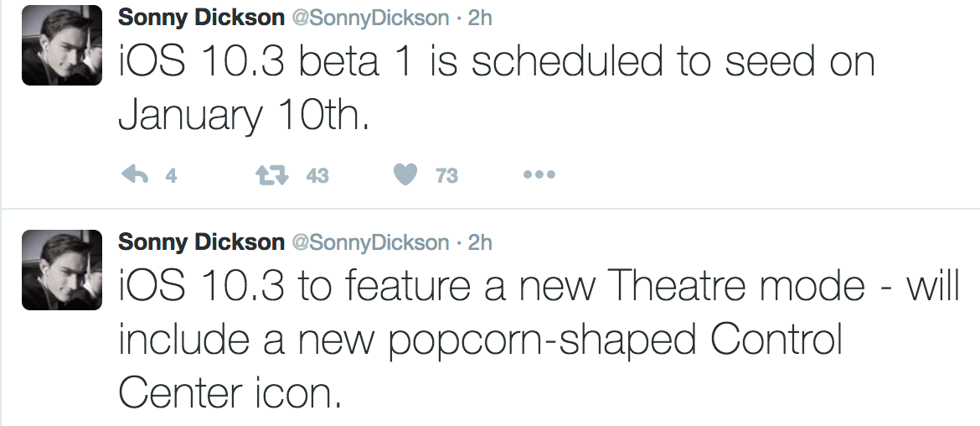
Task: Click the like count showing 73
Action: [x=447, y=176]
